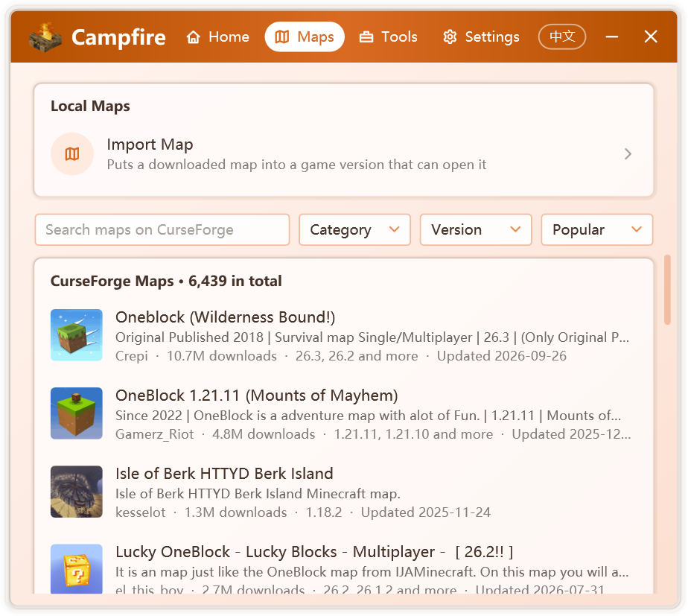Open Lucky OneBlock - Lucky Blocks - Multiplayer title
This screenshot has height=616, width=688.
314,551
